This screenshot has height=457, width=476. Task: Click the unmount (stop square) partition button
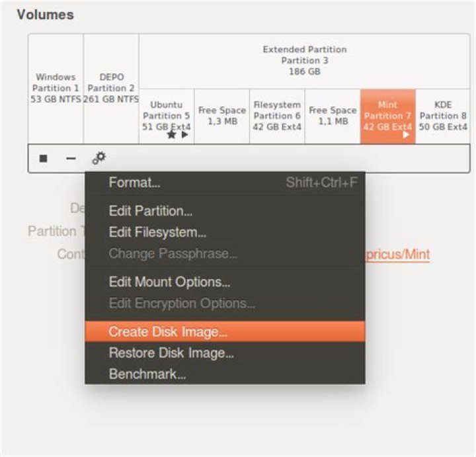[44, 158]
